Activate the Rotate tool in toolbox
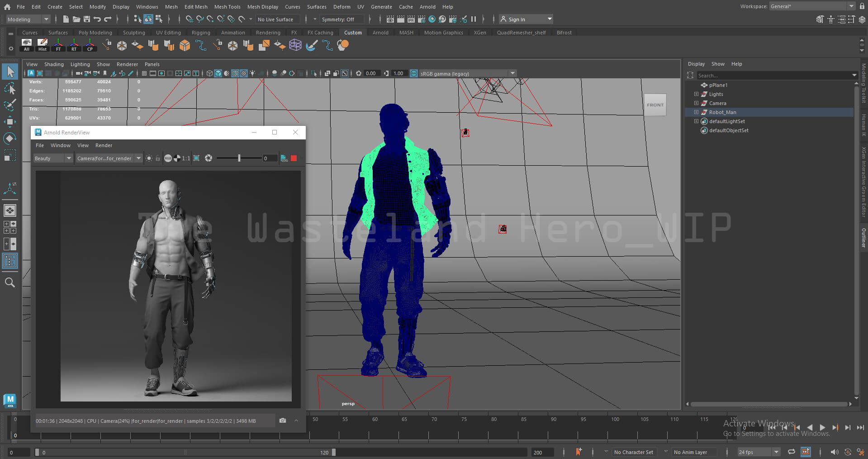 point(10,138)
